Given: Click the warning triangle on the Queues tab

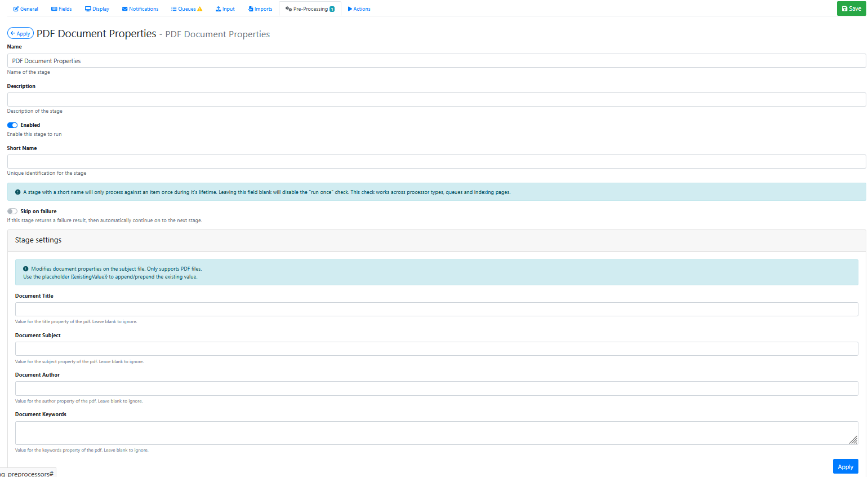Looking at the screenshot, I should pos(199,9).
